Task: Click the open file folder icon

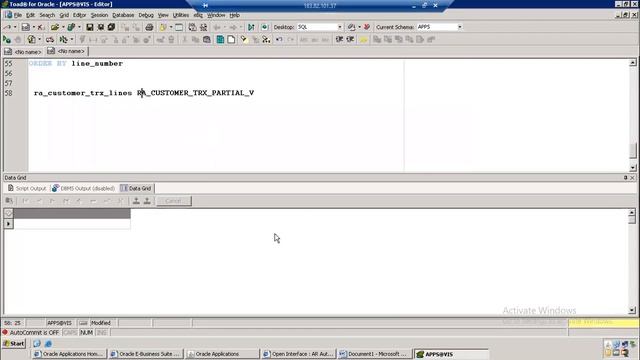Action: tap(54, 27)
